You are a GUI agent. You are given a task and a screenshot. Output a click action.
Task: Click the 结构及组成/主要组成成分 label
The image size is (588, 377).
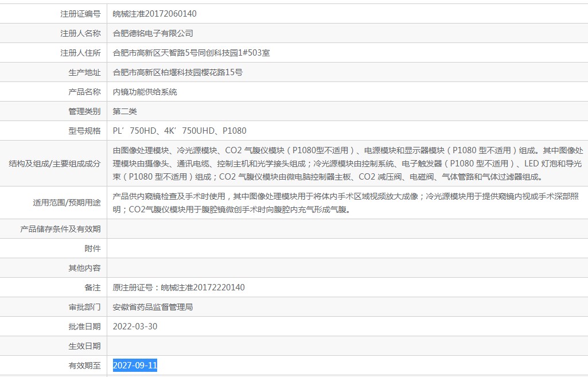(54, 164)
